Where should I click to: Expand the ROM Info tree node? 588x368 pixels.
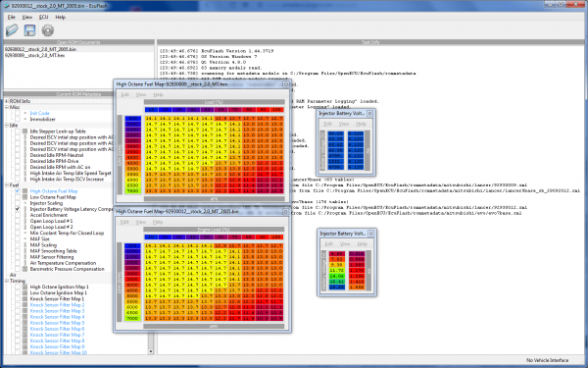(x=7, y=101)
